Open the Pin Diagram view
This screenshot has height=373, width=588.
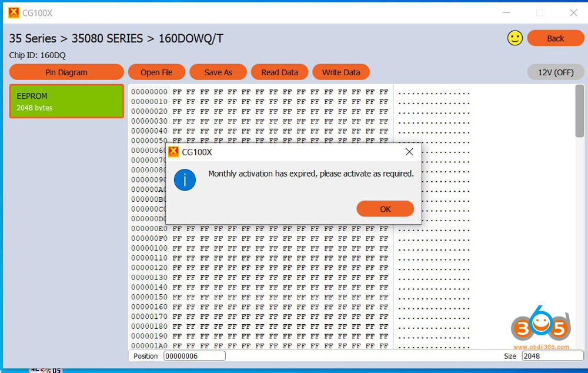(x=66, y=72)
